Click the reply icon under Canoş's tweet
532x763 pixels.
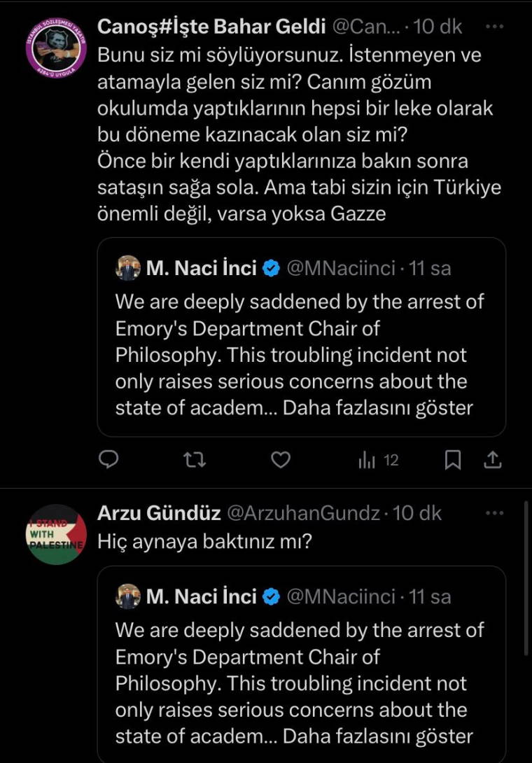point(108,459)
